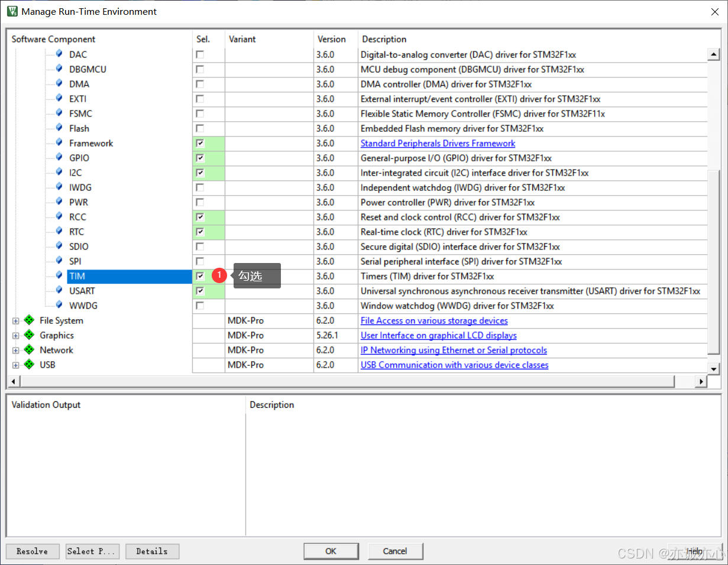Open File Access on various storage devices link
Image resolution: width=728 pixels, height=565 pixels.
pos(434,320)
